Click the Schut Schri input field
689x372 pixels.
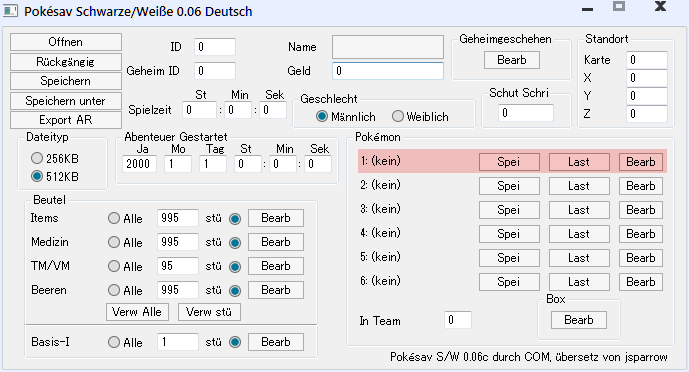526,113
